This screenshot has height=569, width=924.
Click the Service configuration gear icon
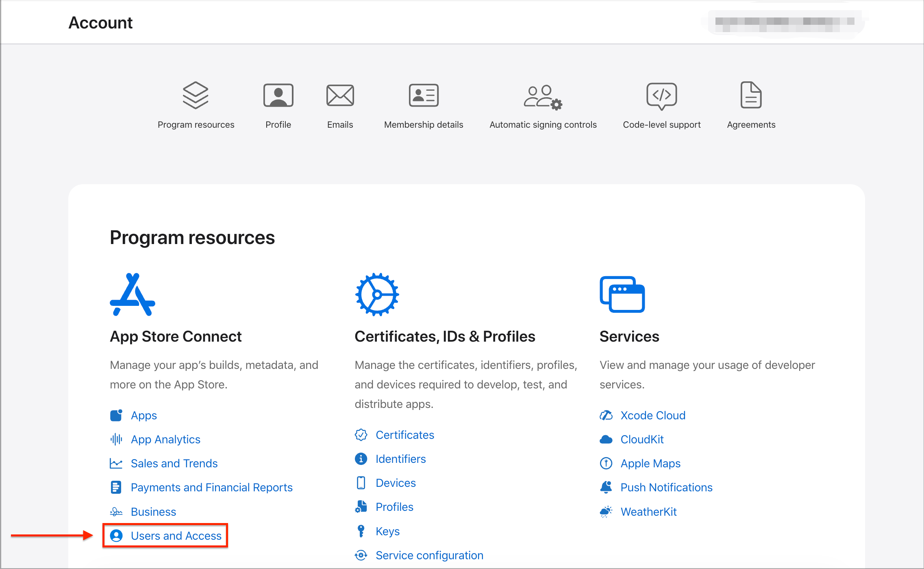tap(361, 555)
